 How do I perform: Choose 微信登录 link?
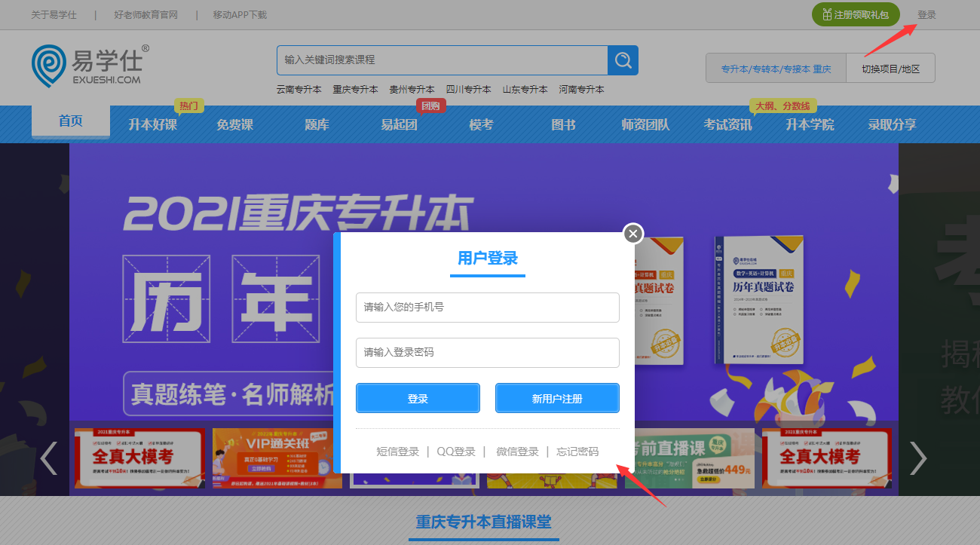click(517, 452)
